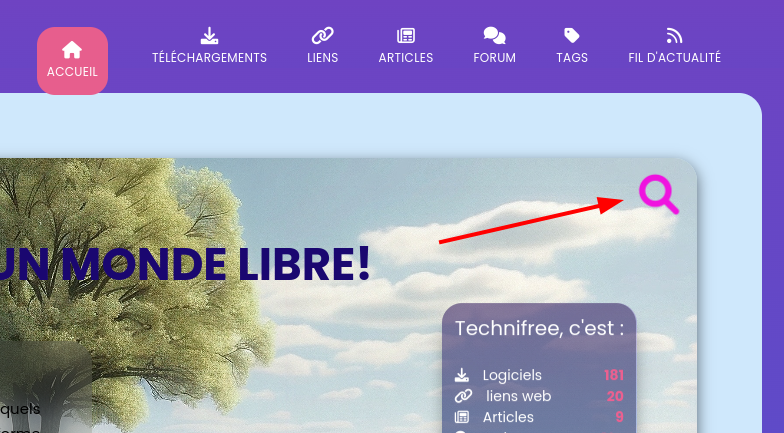
Task: Click the chain link icon above LIENS
Action: click(322, 36)
